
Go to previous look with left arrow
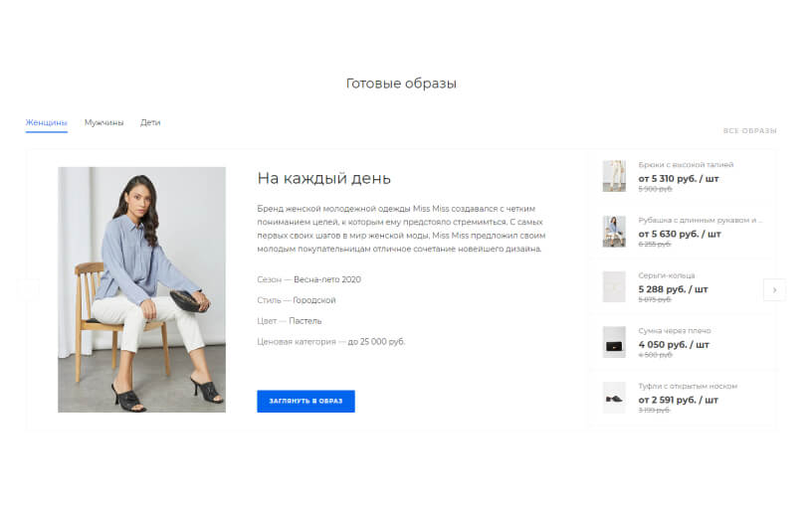point(28,290)
